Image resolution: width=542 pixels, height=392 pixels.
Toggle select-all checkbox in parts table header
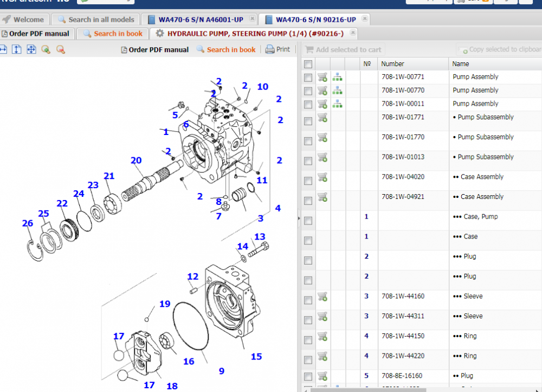(308, 65)
